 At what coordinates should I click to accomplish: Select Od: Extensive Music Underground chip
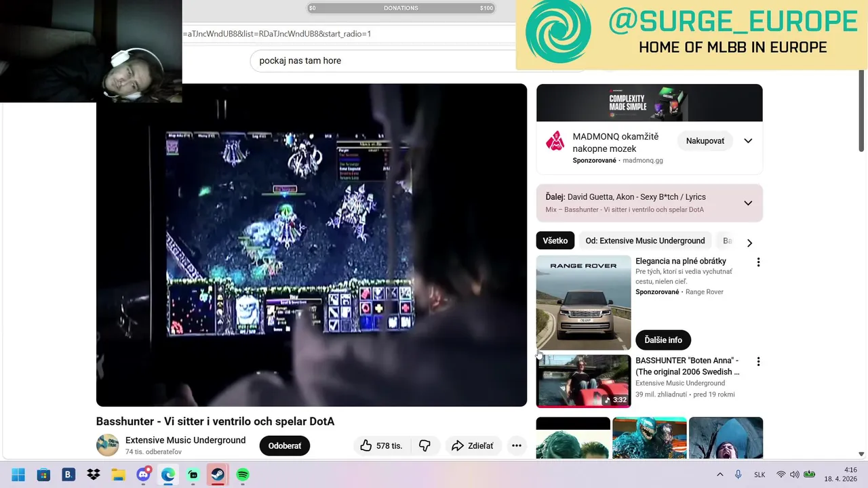[645, 241]
